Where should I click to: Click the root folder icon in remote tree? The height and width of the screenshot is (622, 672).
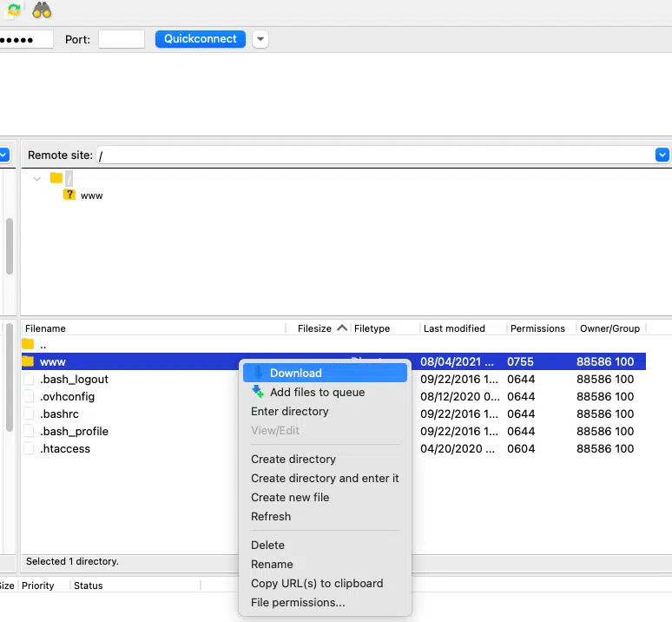click(x=56, y=178)
